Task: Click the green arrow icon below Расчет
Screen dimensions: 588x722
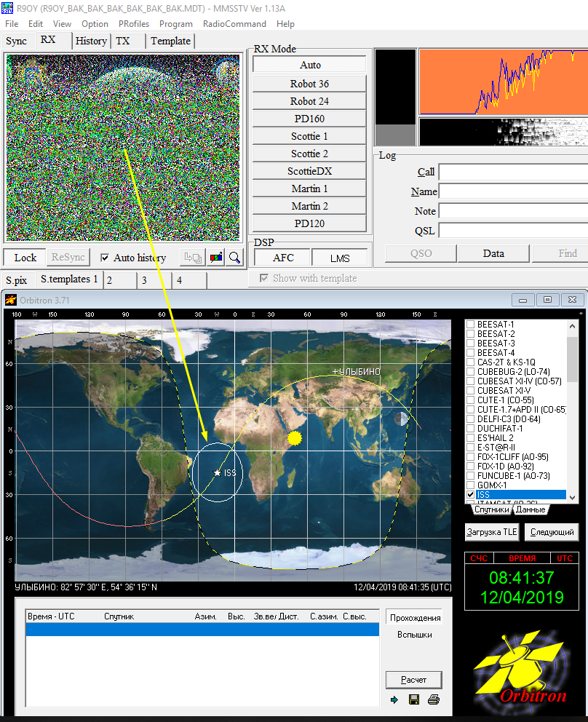Action: coord(394,700)
